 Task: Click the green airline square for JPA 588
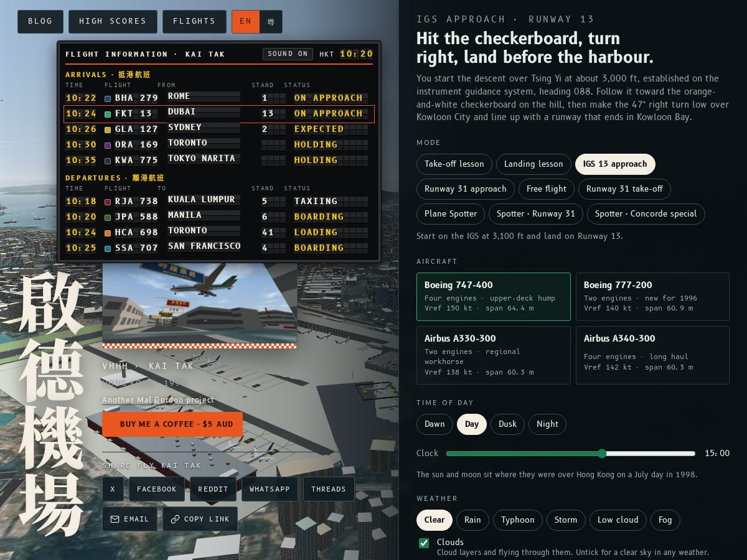coord(108,217)
